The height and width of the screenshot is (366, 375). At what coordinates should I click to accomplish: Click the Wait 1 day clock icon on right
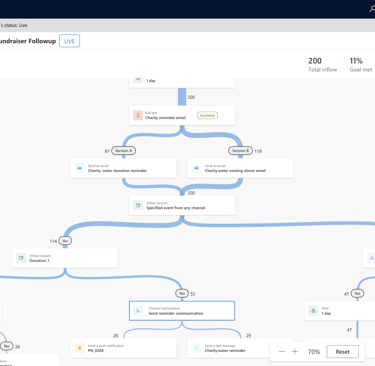point(313,311)
